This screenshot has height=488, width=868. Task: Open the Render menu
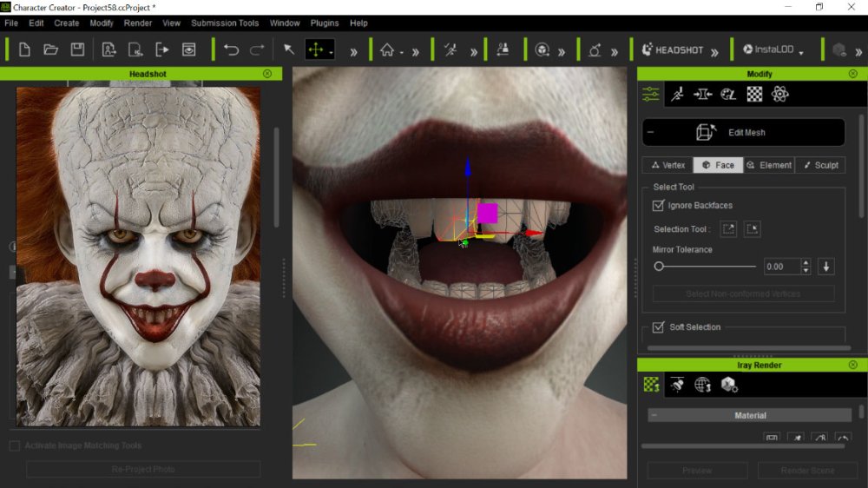pyautogui.click(x=138, y=23)
